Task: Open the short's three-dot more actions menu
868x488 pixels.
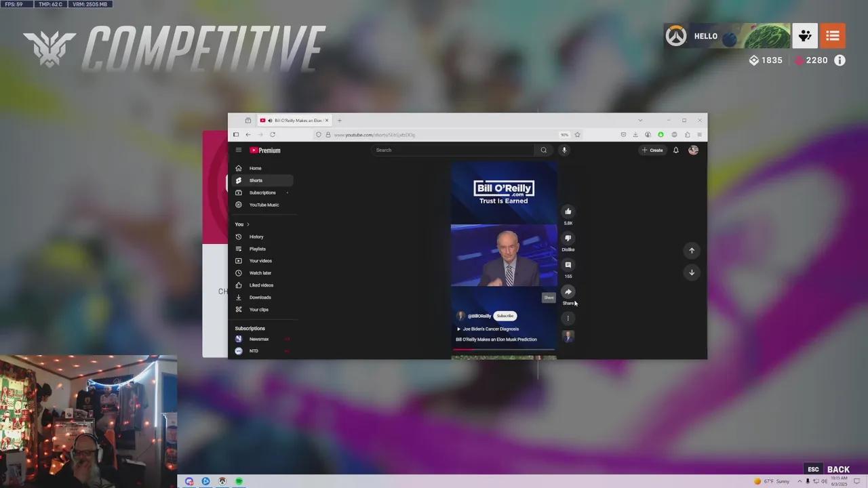Action: point(568,318)
